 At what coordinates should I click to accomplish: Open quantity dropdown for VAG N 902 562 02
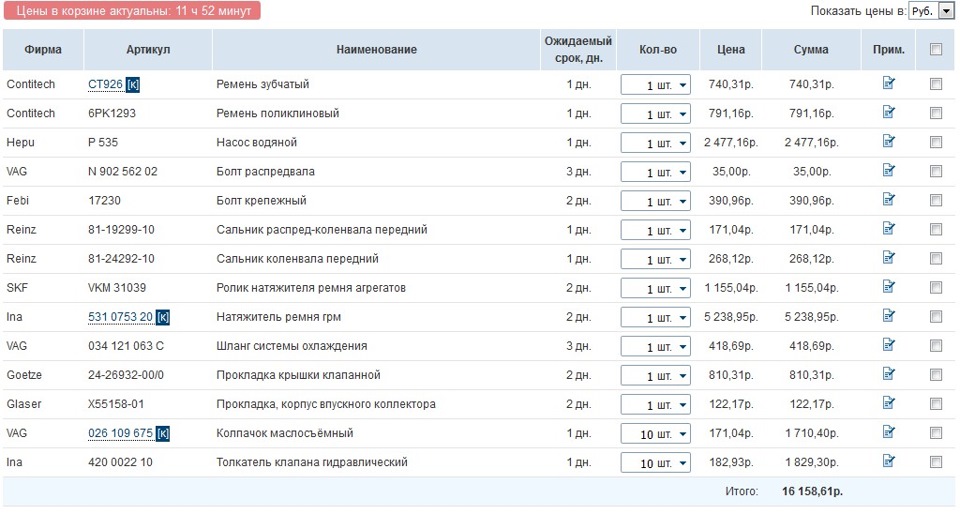(x=655, y=172)
